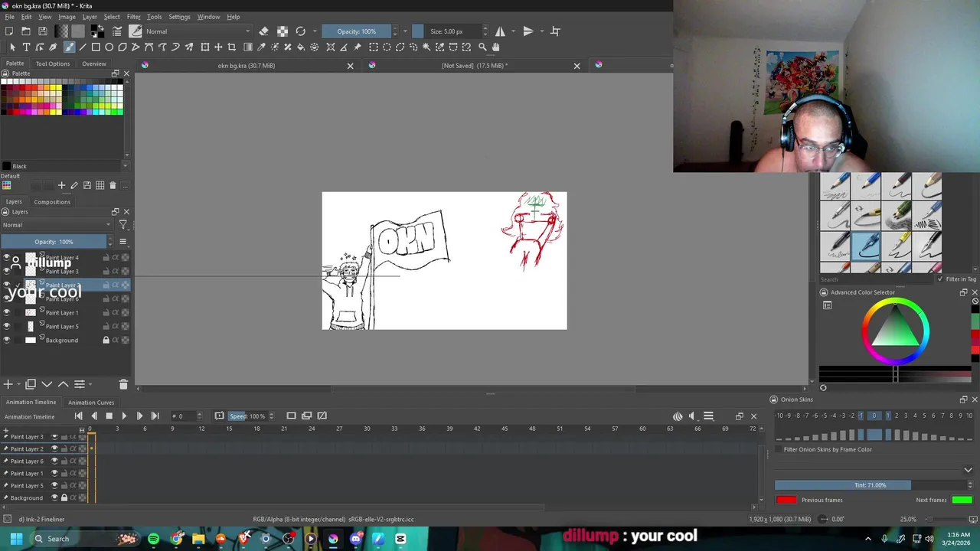Viewport: 980px width, 551px height.
Task: Click the wrap around mode icon
Action: pyautogui.click(x=556, y=31)
